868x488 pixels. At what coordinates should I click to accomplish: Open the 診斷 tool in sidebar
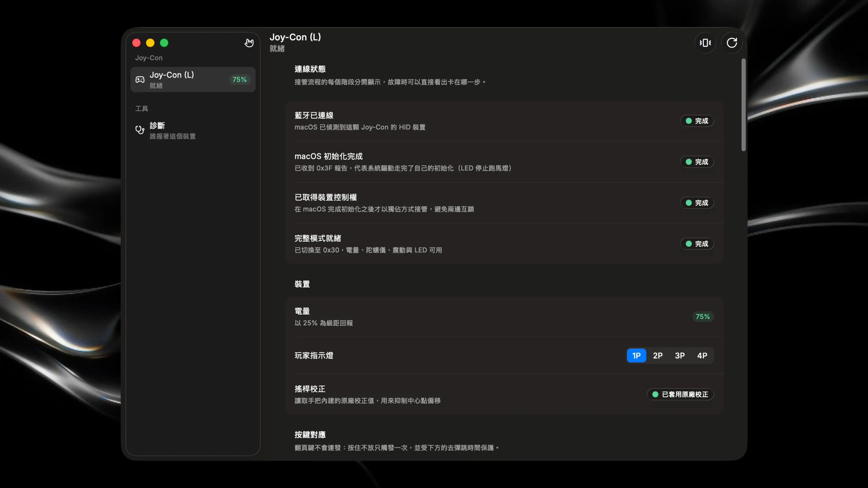pyautogui.click(x=193, y=130)
